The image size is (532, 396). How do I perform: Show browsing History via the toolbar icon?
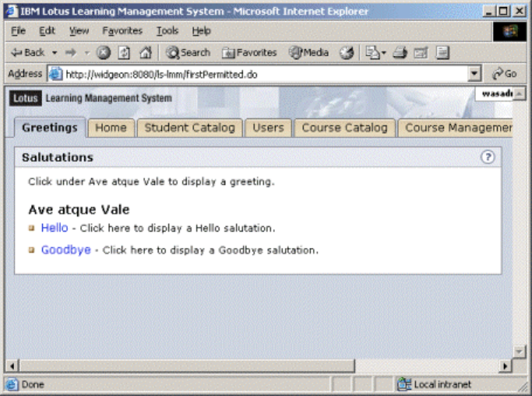click(347, 53)
